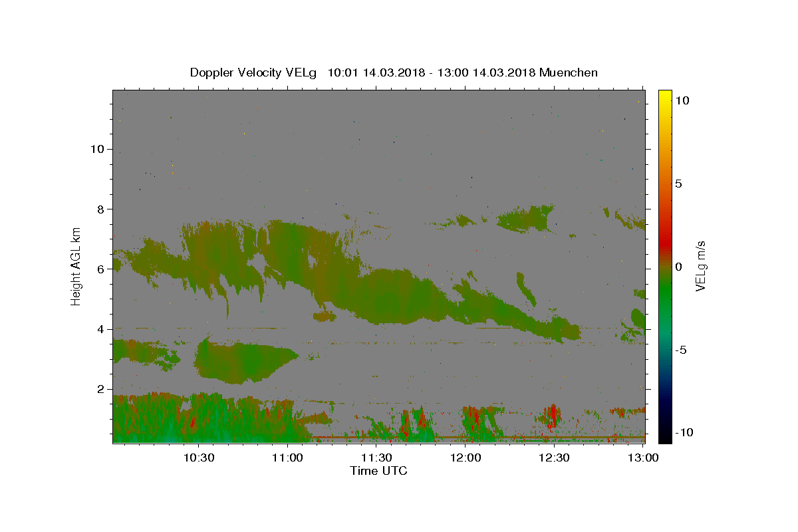Click the end date "13:00 14.03.2018" in title

pyautogui.click(x=487, y=72)
